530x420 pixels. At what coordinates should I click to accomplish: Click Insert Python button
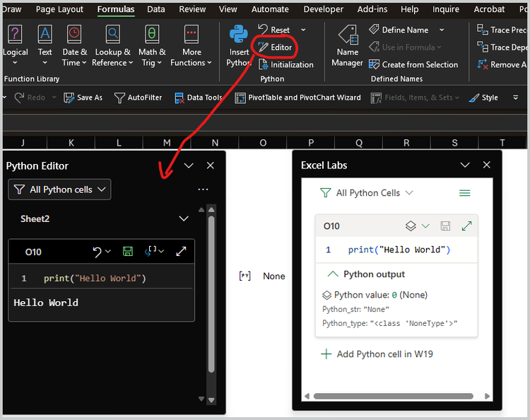239,45
